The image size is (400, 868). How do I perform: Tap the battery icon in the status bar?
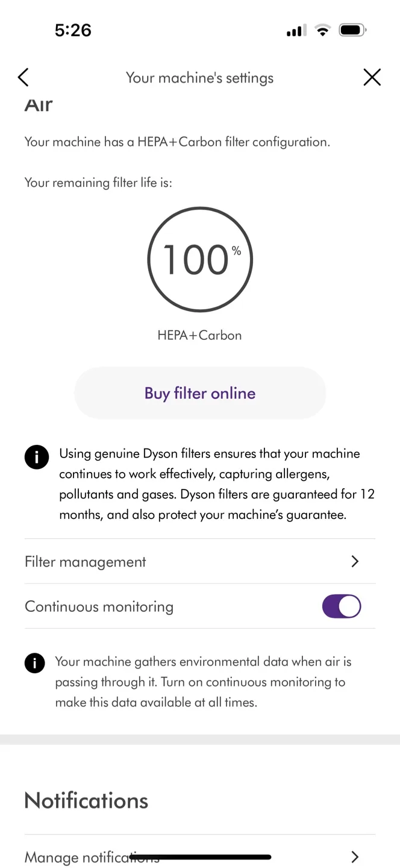pos(352,29)
